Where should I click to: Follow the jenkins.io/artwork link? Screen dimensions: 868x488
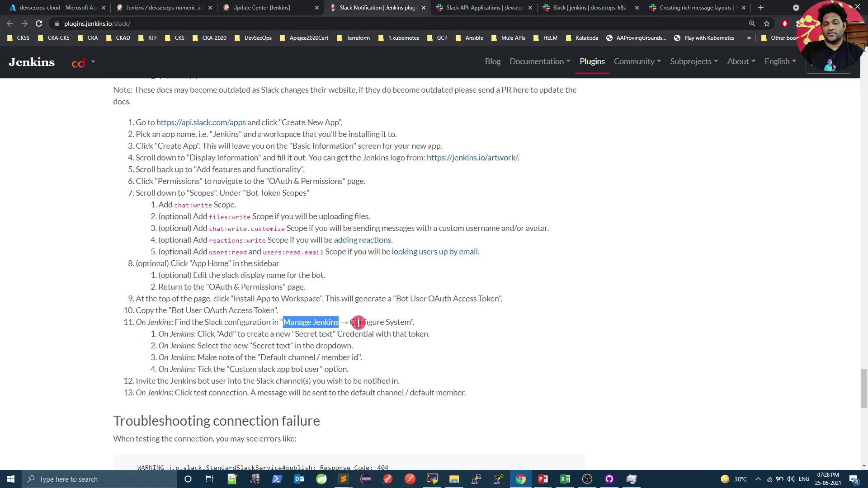(472, 158)
